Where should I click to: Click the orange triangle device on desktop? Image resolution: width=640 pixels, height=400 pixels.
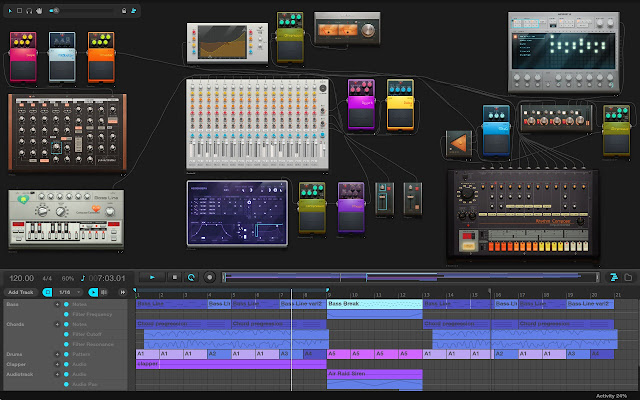point(460,144)
